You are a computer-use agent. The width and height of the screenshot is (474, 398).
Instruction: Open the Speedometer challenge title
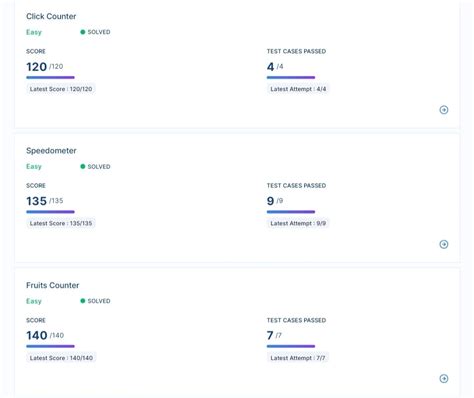click(51, 151)
